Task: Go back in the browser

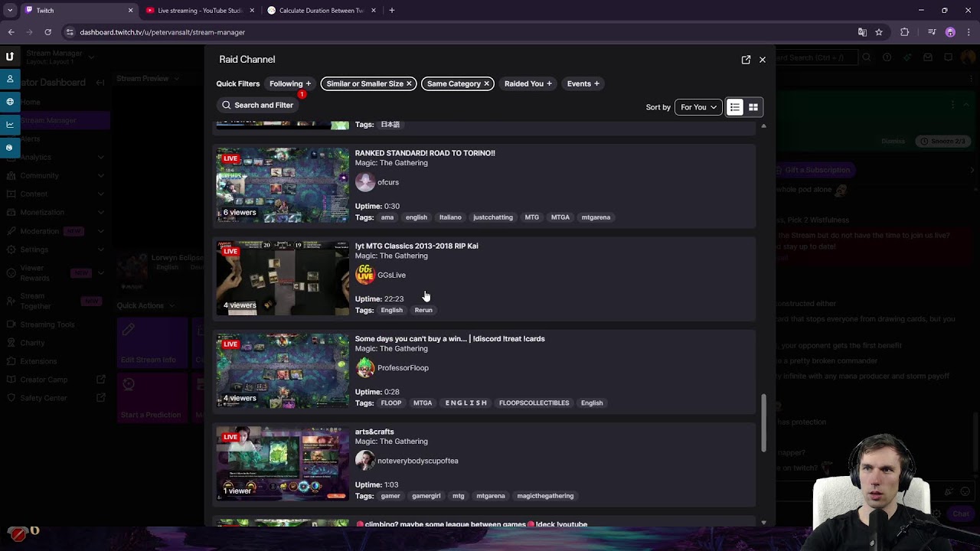Action: click(x=11, y=32)
